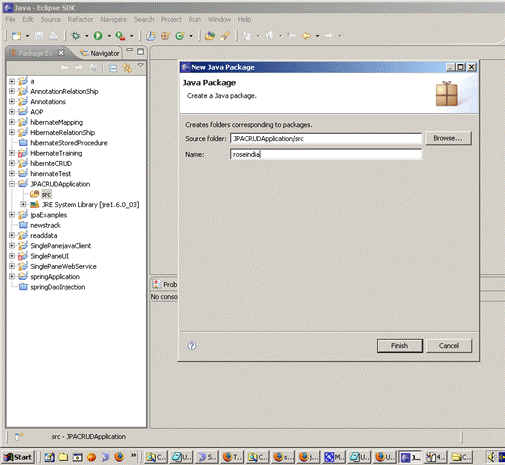The height and width of the screenshot is (465, 505).
Task: Minimize the Package Explorer panel
Action: (130, 50)
